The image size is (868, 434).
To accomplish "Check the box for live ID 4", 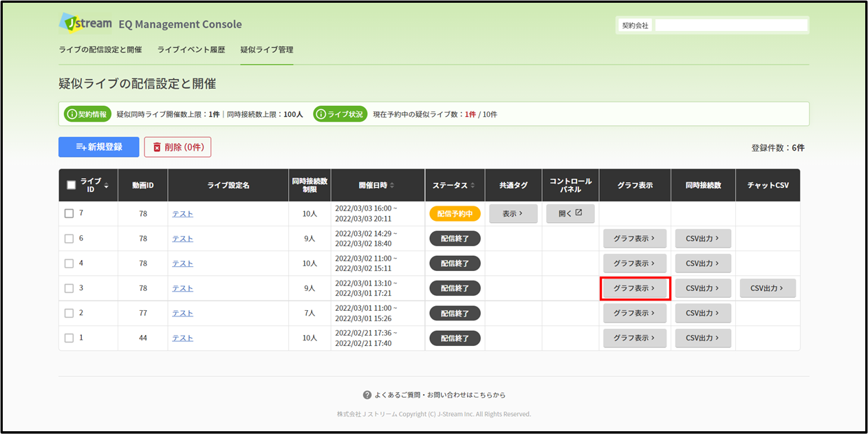I will click(x=69, y=263).
